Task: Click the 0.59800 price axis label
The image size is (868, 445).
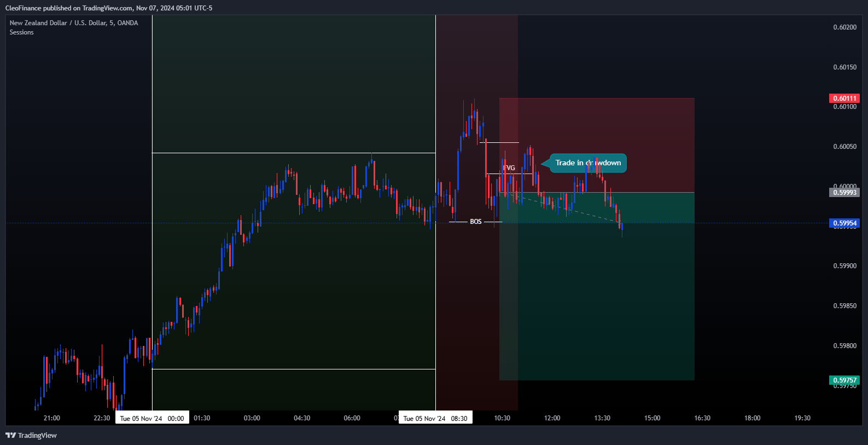Action: point(844,346)
